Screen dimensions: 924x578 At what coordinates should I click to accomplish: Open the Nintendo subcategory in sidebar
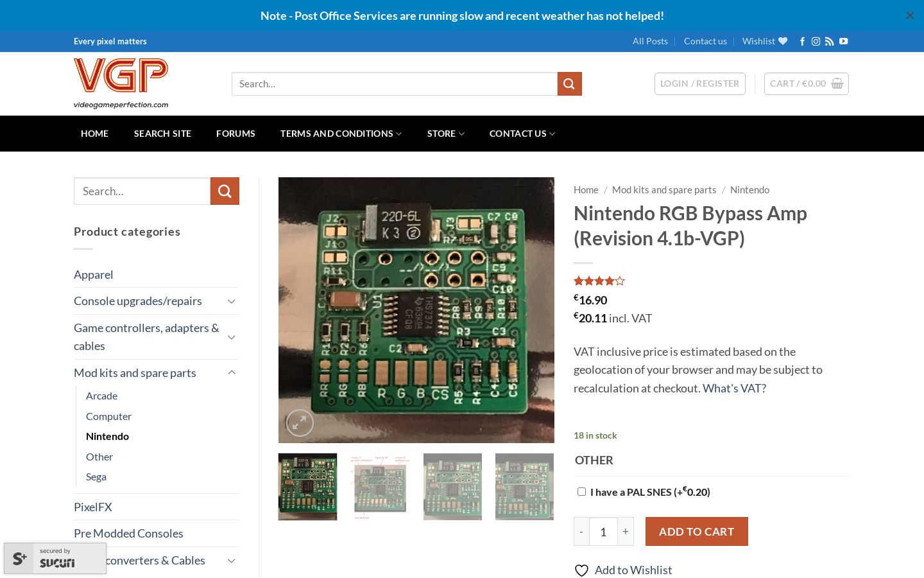pyautogui.click(x=107, y=436)
